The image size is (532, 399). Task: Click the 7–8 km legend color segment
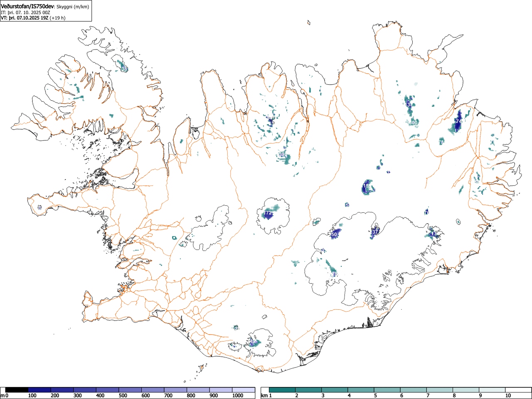[x=439, y=390]
